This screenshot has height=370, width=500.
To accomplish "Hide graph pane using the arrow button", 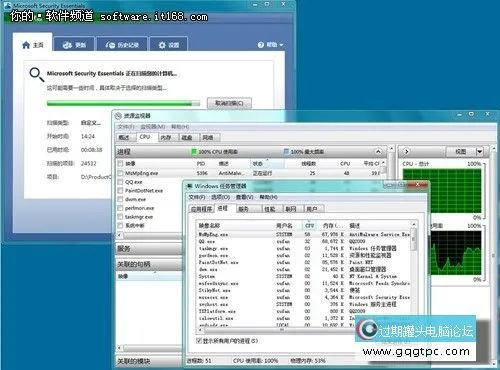I will coord(407,152).
